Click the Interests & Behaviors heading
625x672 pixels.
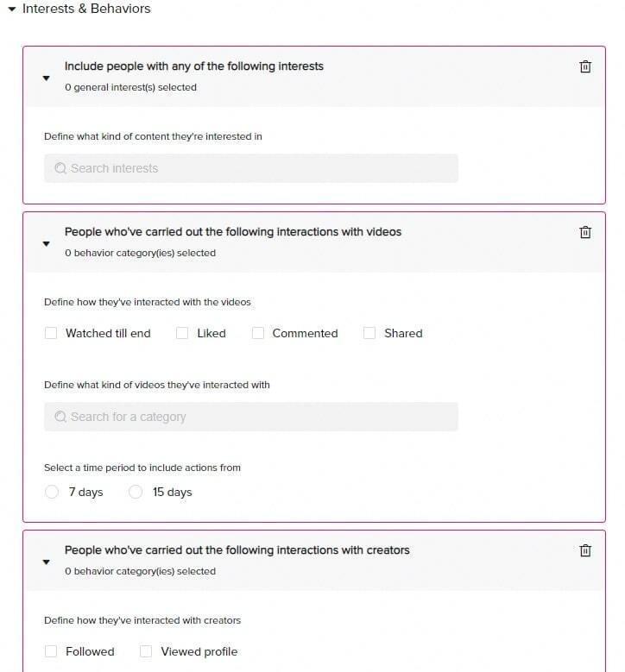click(x=86, y=9)
